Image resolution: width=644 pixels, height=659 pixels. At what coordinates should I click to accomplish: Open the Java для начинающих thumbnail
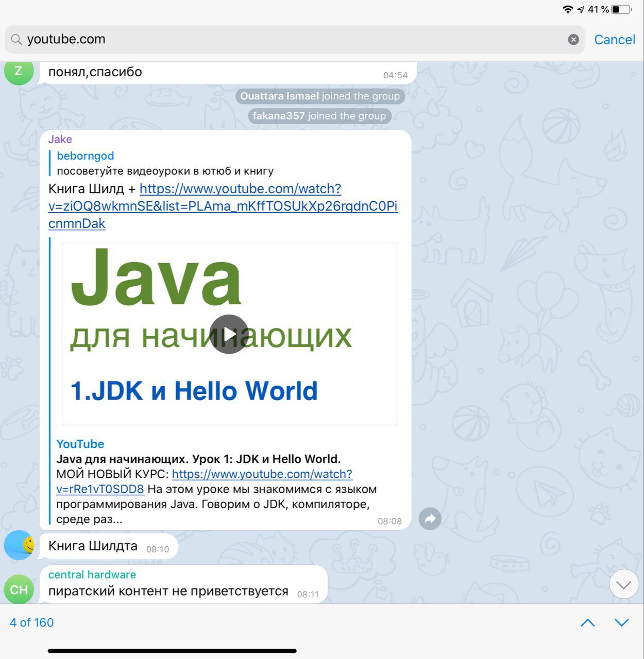[x=229, y=334]
